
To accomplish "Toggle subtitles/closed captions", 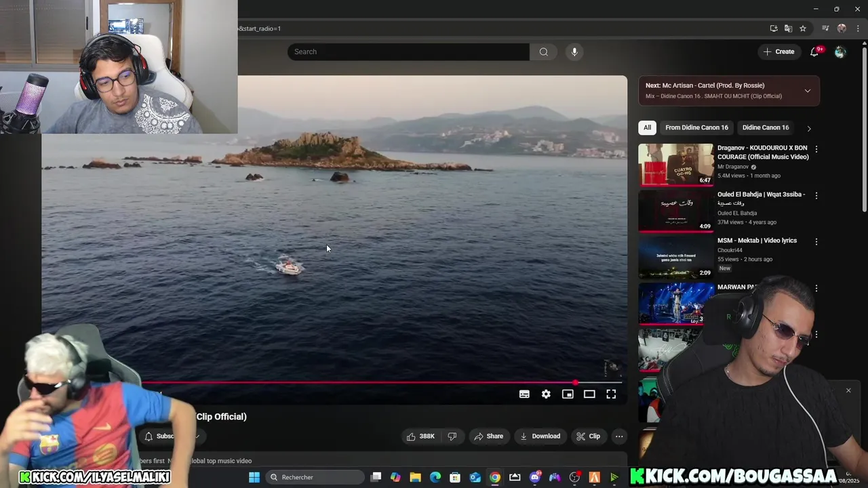I will coord(524,394).
